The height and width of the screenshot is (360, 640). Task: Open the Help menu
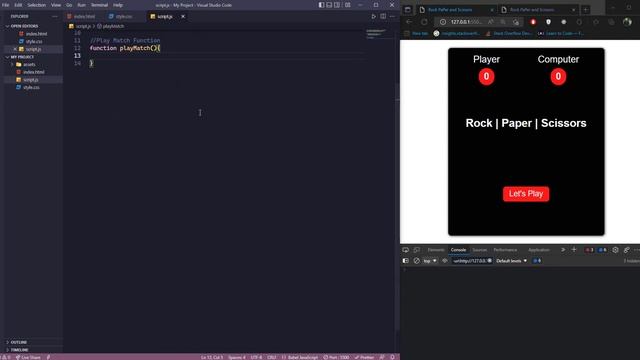[118, 5]
